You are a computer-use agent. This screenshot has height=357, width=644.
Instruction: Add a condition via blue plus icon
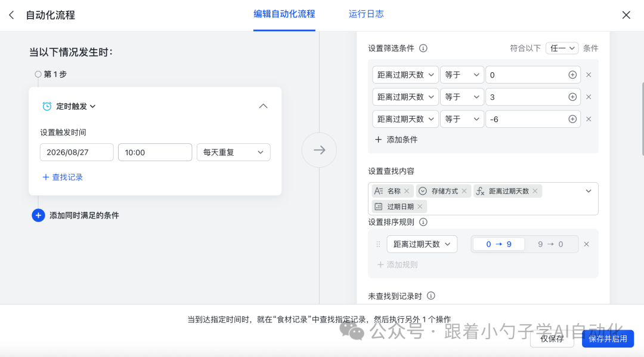click(x=38, y=215)
